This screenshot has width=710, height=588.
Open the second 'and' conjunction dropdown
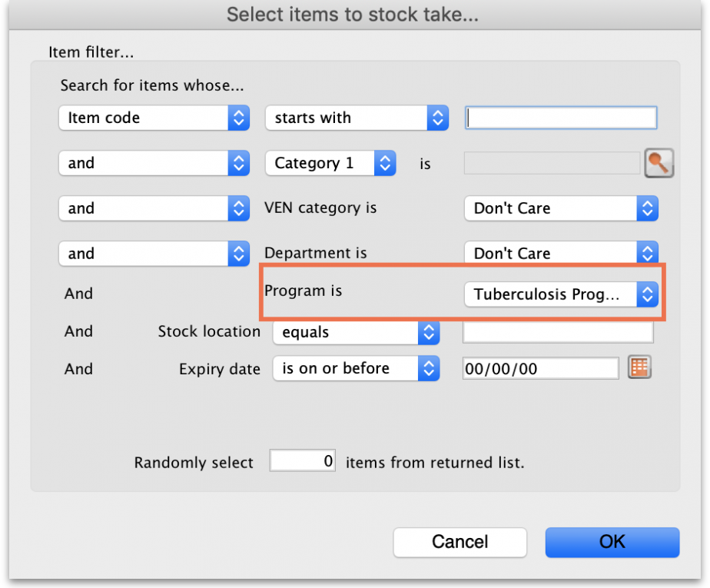pyautogui.click(x=154, y=208)
